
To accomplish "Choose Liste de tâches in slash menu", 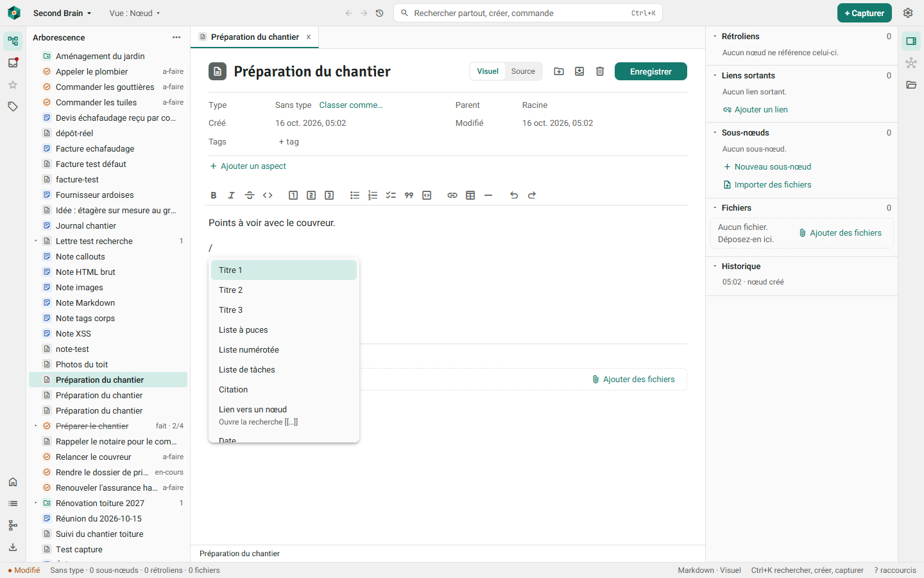I will (x=284, y=370).
